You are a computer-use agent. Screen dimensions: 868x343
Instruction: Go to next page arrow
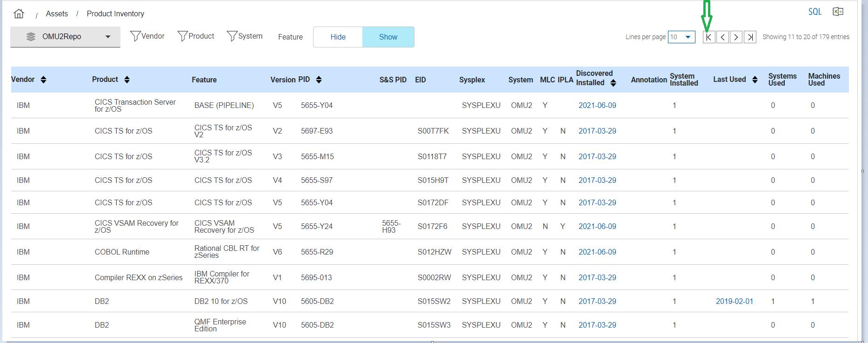click(x=736, y=37)
